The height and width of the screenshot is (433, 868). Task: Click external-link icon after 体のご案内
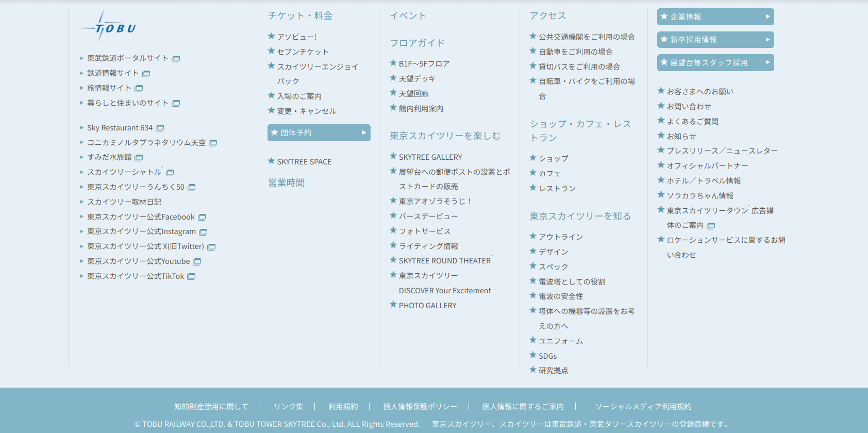711,226
